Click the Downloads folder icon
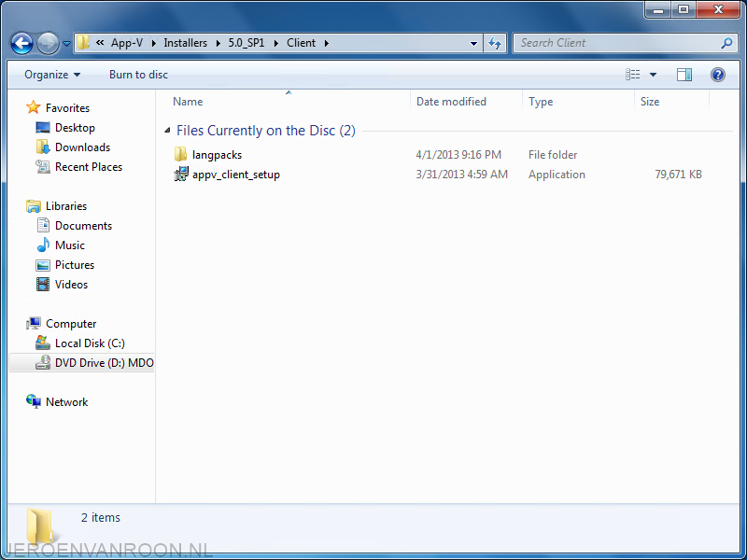 coord(43,147)
